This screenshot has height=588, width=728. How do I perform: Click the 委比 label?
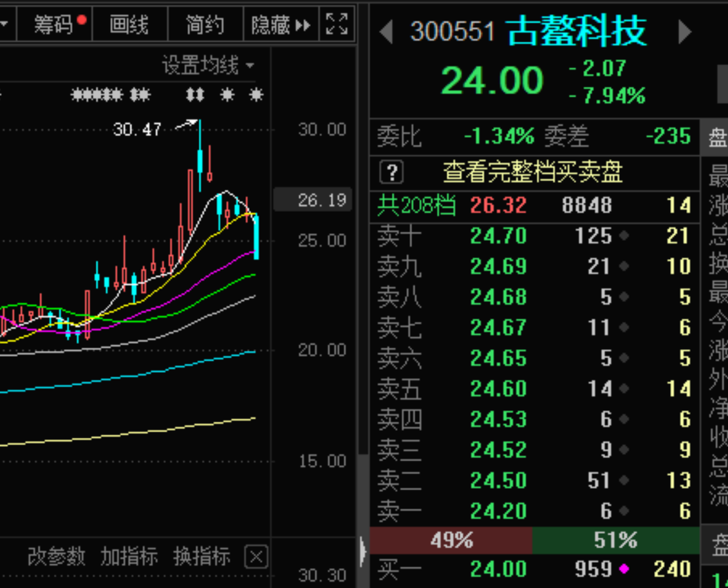tap(399, 137)
